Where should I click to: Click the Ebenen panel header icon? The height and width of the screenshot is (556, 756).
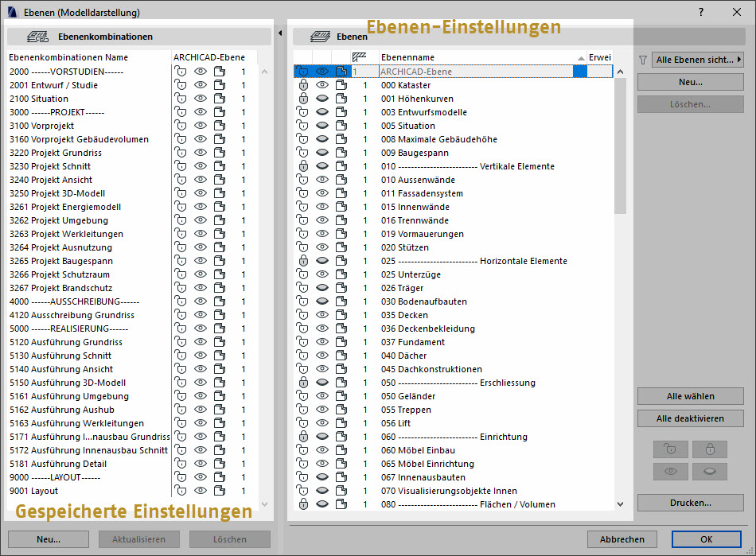(320, 37)
